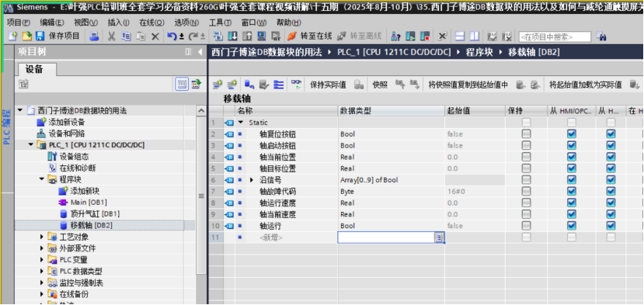
Task: Open the 在线(O) menu
Action: 152,23
